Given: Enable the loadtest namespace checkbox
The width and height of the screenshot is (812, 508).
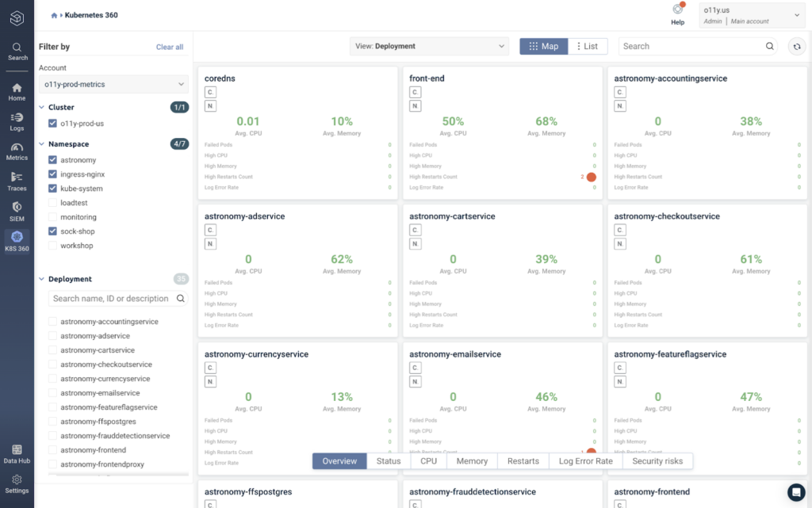Looking at the screenshot, I should pos(52,203).
